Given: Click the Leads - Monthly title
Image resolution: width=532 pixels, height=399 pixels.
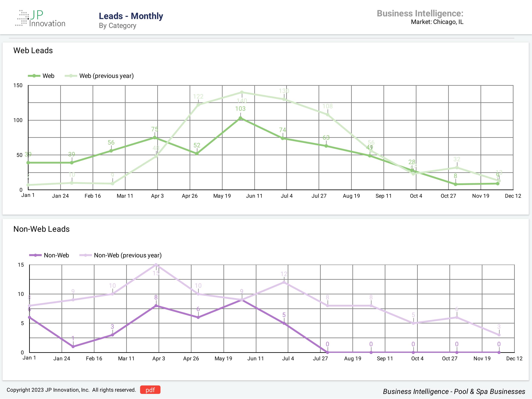Looking at the screenshot, I should [x=131, y=16].
